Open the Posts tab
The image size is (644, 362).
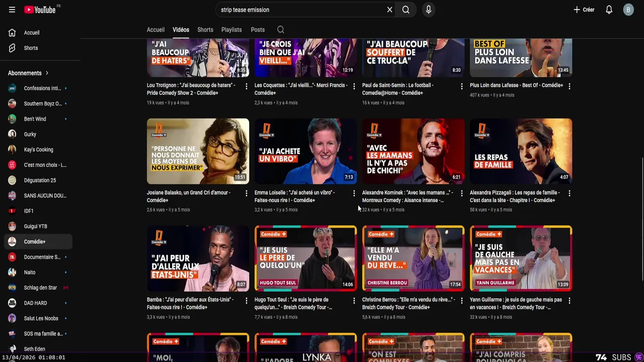click(x=258, y=30)
